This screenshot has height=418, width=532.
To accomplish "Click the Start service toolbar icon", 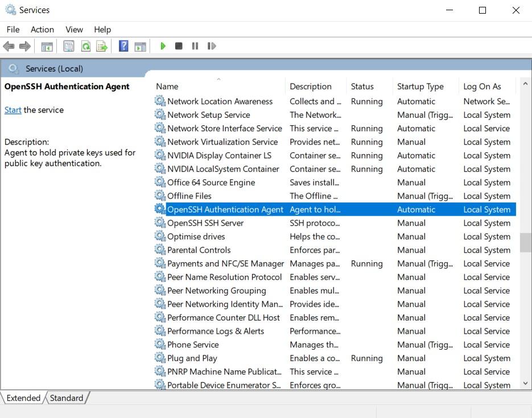I will point(163,46).
